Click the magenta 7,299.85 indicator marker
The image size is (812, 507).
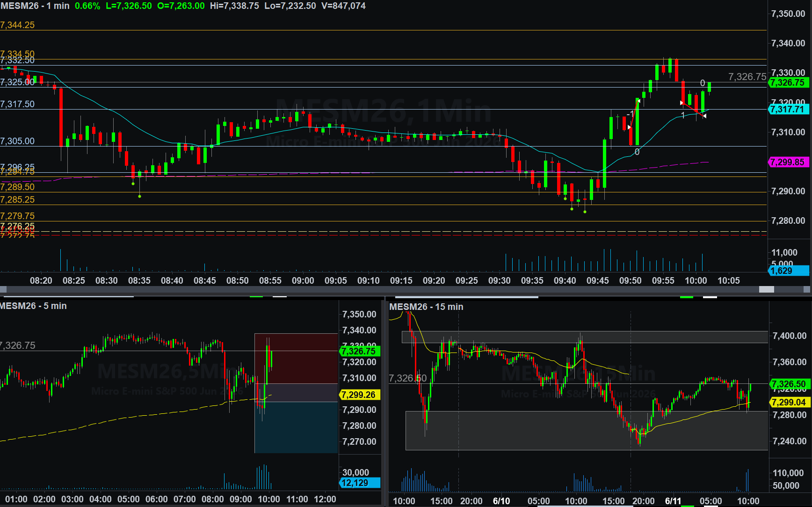point(789,162)
